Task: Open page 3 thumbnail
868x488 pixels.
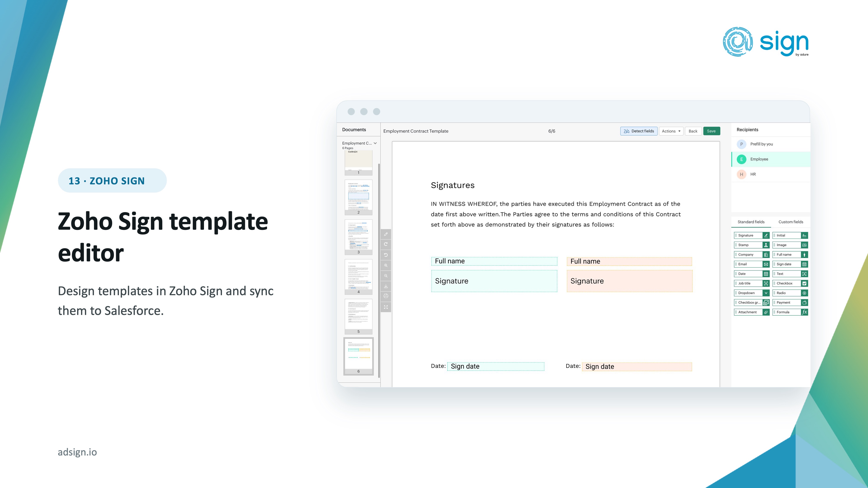Action: point(358,237)
